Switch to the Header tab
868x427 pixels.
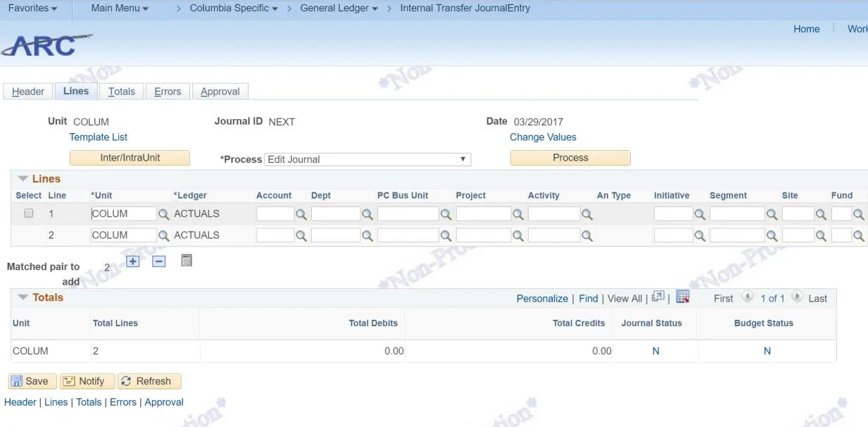[28, 92]
